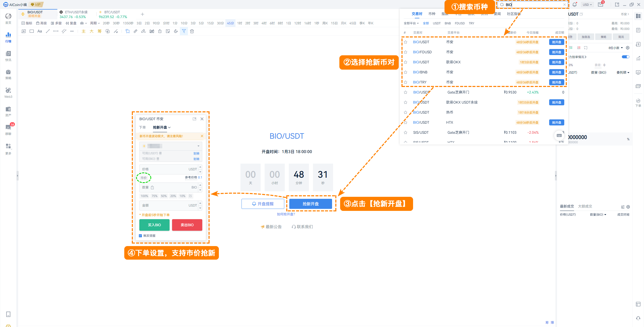Open the account selector dropdown in order dialog
This screenshot has height=327, width=644.
171,146
